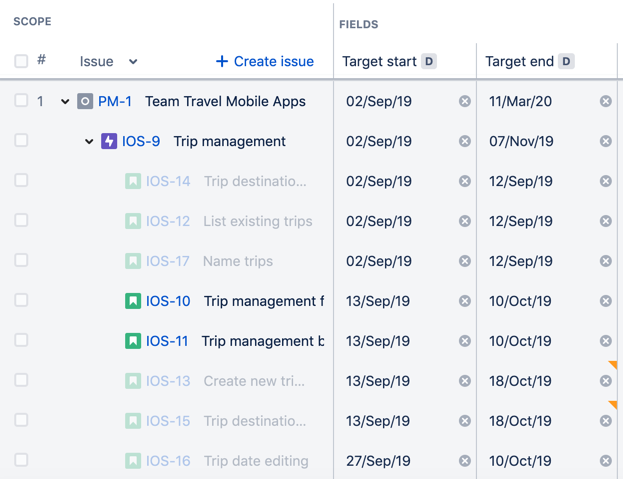Click the D badge beside Target start
Screen dimensions: 623x479
(x=429, y=61)
